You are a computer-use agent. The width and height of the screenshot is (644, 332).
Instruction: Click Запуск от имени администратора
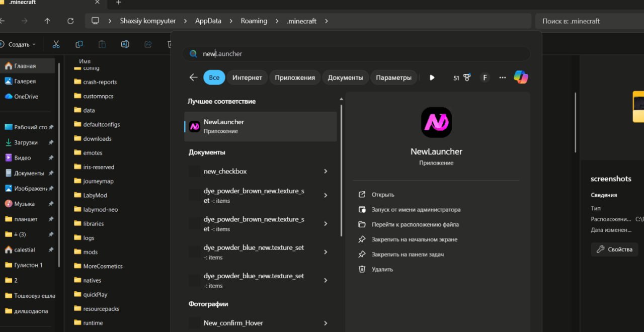pos(416,209)
